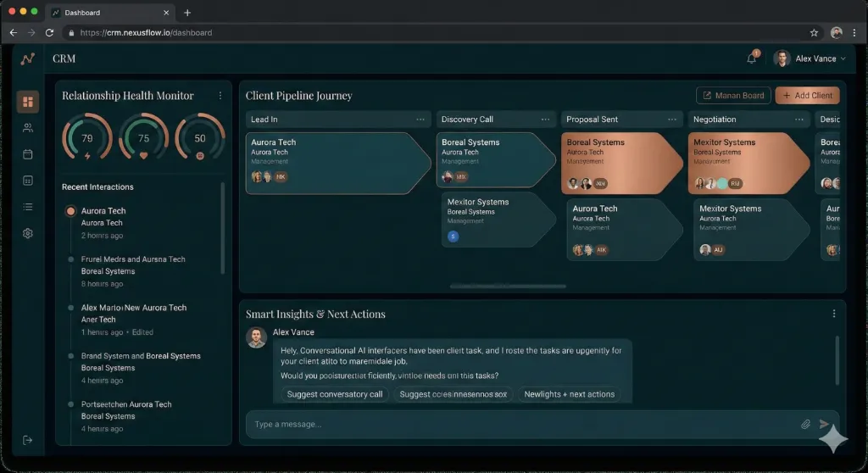
Task: Open the Lead In column options menu
Action: tap(420, 120)
